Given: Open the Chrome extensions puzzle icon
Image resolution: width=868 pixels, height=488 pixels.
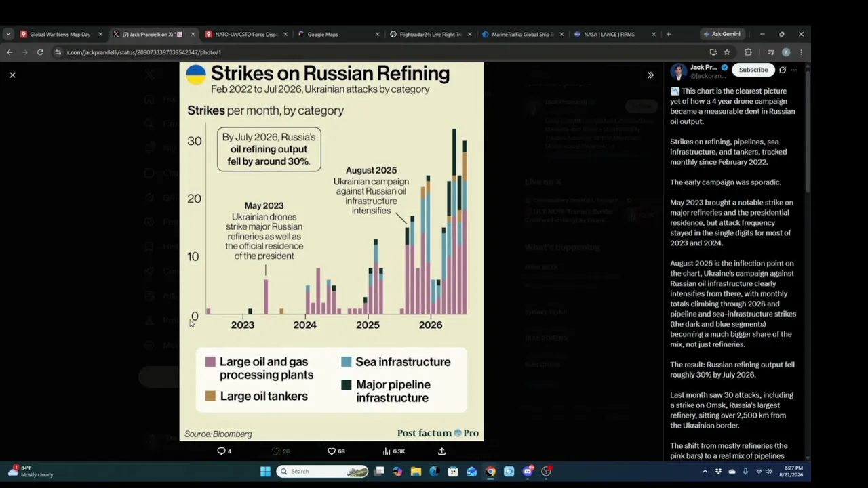Looking at the screenshot, I should coord(748,52).
